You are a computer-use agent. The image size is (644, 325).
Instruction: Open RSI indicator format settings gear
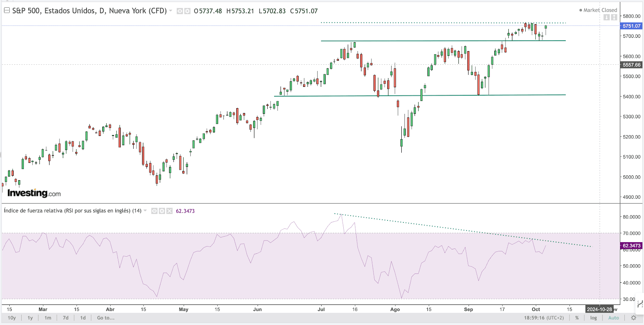[162, 211]
